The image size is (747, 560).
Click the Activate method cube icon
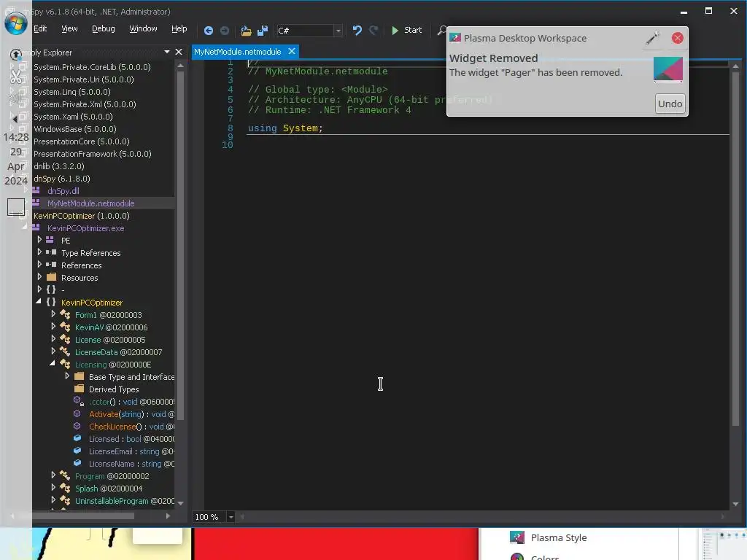77,414
